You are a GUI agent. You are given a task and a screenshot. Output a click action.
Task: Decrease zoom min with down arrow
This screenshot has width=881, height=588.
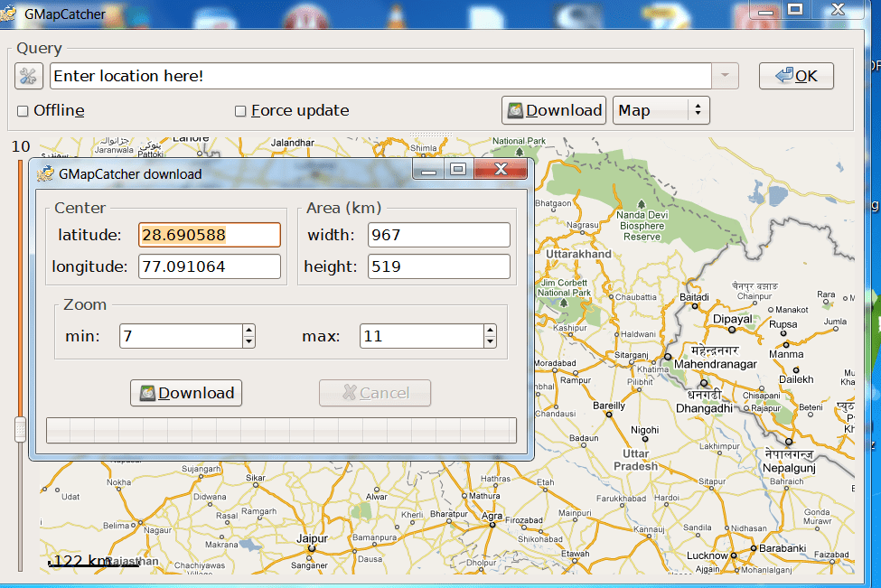(x=248, y=341)
